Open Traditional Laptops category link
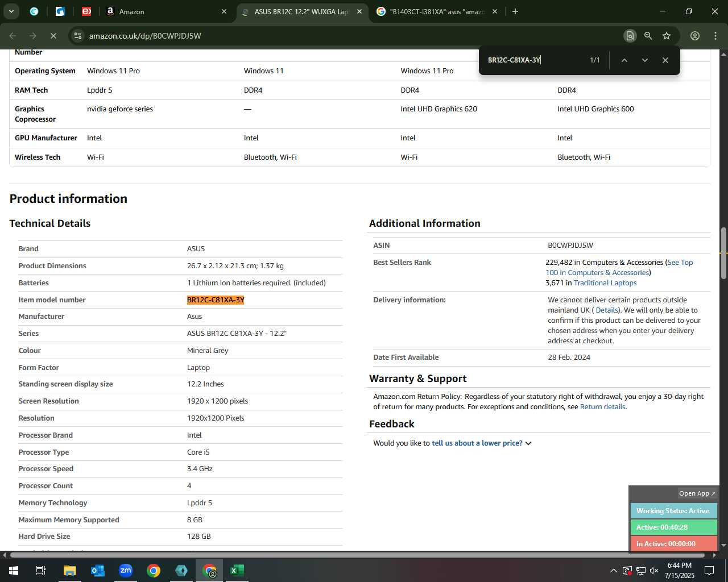 pos(605,283)
